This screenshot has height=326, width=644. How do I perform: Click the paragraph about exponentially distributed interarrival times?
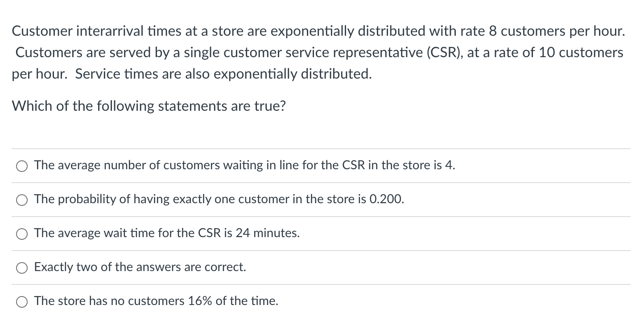(318, 52)
